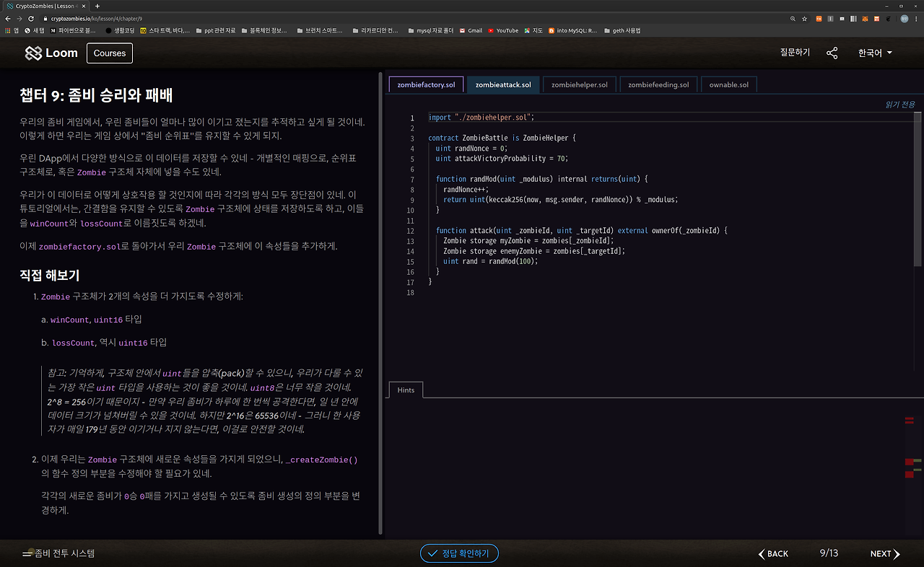The height and width of the screenshot is (567, 924).
Task: Open the mysql 자료 폴더 bookmark folder
Action: (431, 30)
